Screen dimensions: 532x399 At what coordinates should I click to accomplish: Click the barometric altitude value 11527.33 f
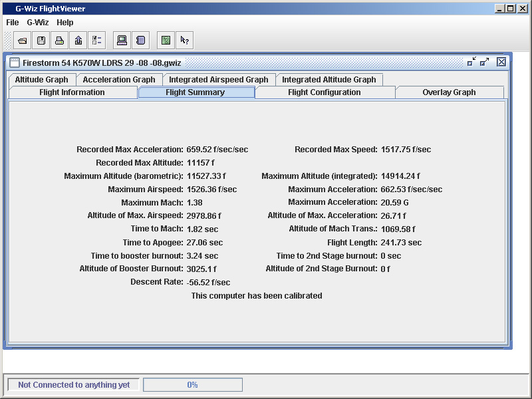pyautogui.click(x=206, y=176)
